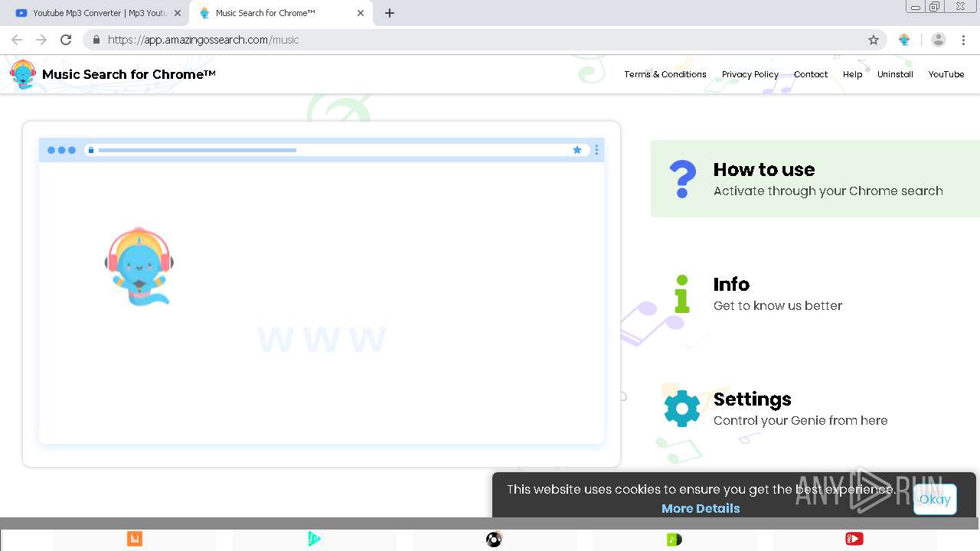Open the black vinyl record shortcut
Screen dimensions: 980x551
495,540
